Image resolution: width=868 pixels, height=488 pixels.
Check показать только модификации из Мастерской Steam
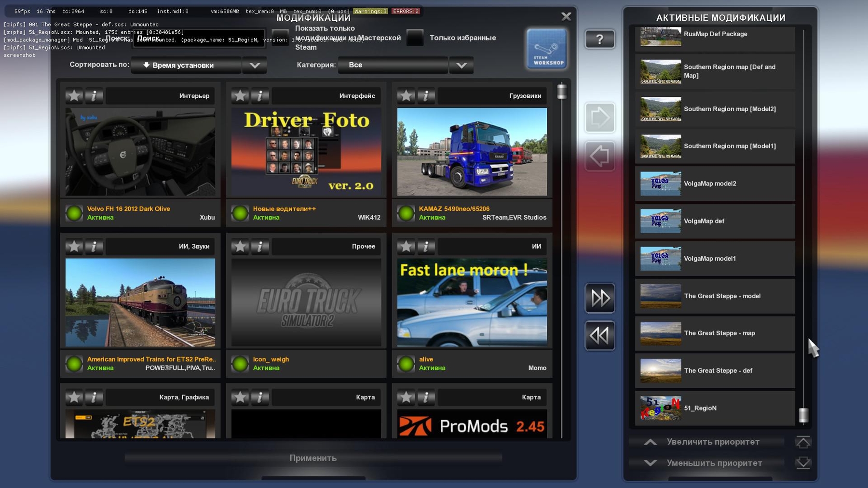(280, 38)
